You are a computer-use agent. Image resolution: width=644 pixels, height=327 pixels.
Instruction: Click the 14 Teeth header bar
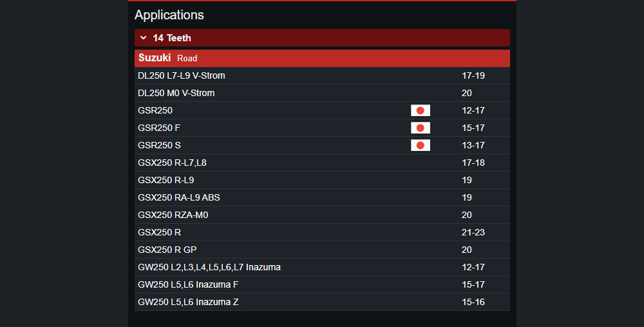click(322, 38)
